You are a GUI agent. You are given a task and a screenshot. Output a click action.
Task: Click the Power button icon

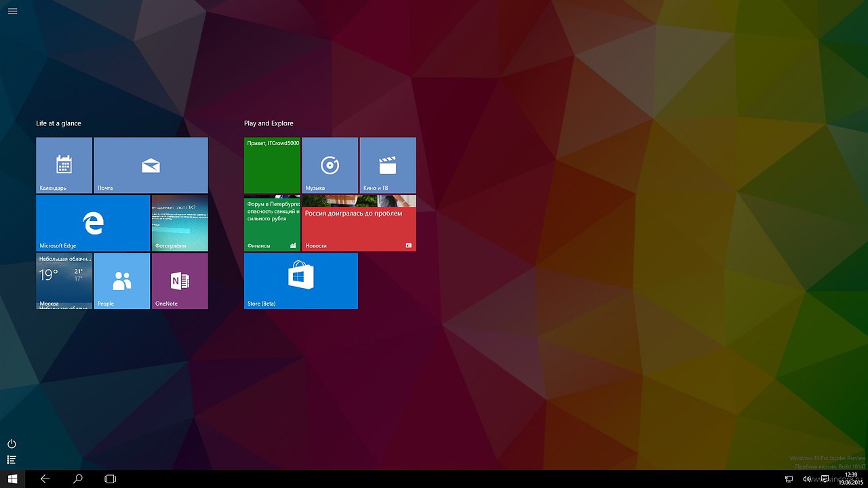pos(12,444)
